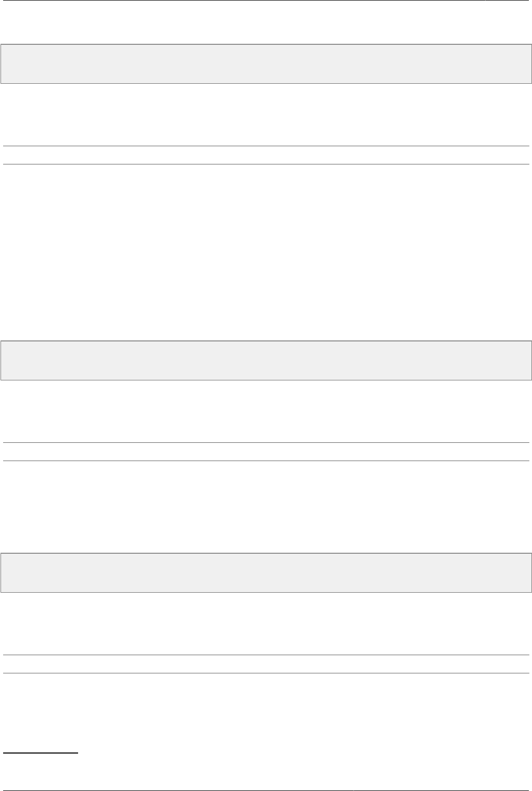
Task: Click blank area between third table and footnote line
Action: (266, 713)
